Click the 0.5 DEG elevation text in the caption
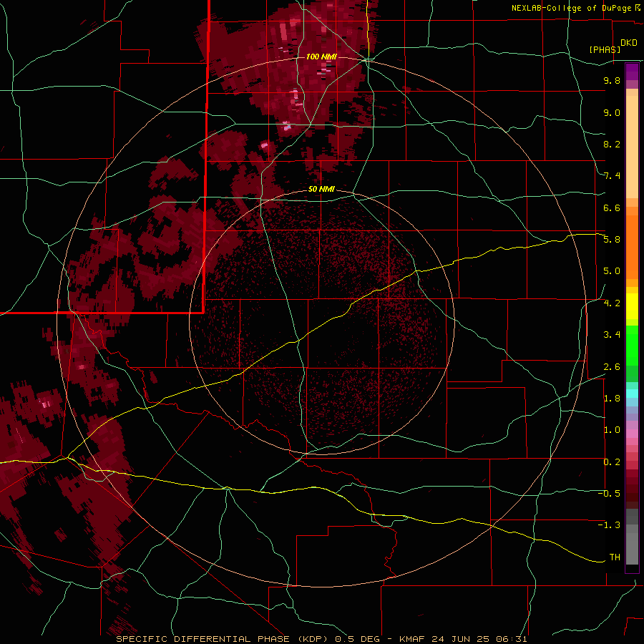 click(357, 639)
